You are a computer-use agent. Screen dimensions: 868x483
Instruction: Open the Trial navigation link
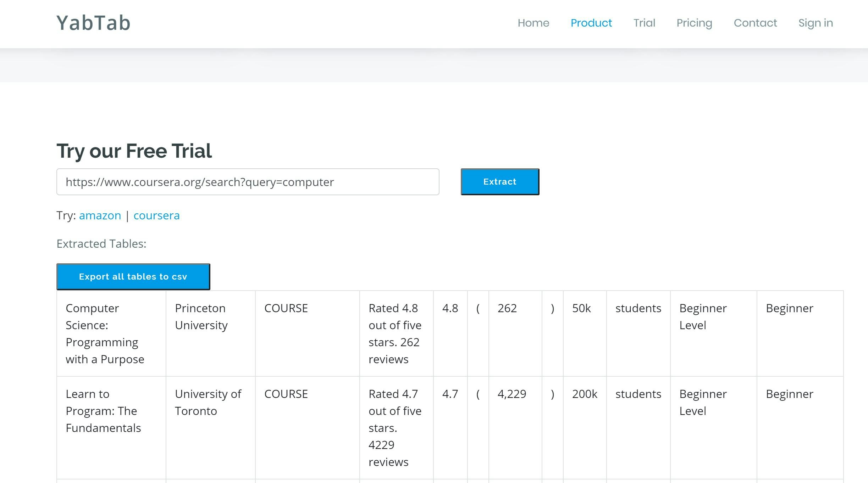click(644, 23)
